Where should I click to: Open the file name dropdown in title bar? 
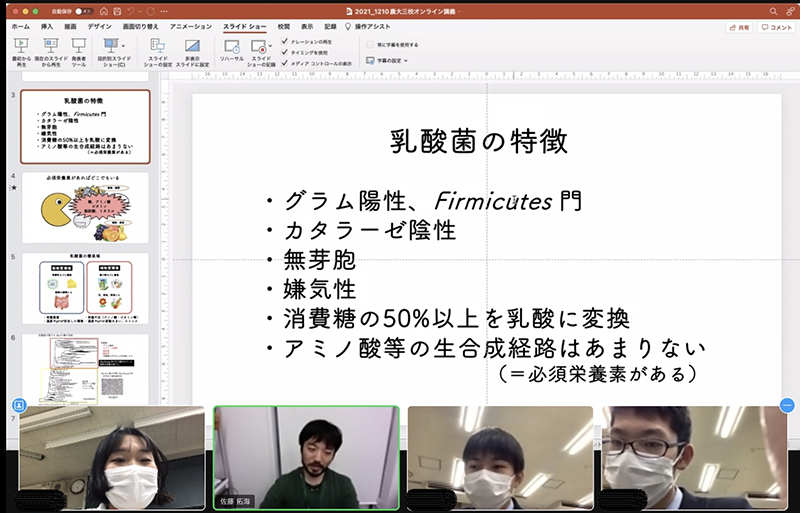(x=459, y=11)
